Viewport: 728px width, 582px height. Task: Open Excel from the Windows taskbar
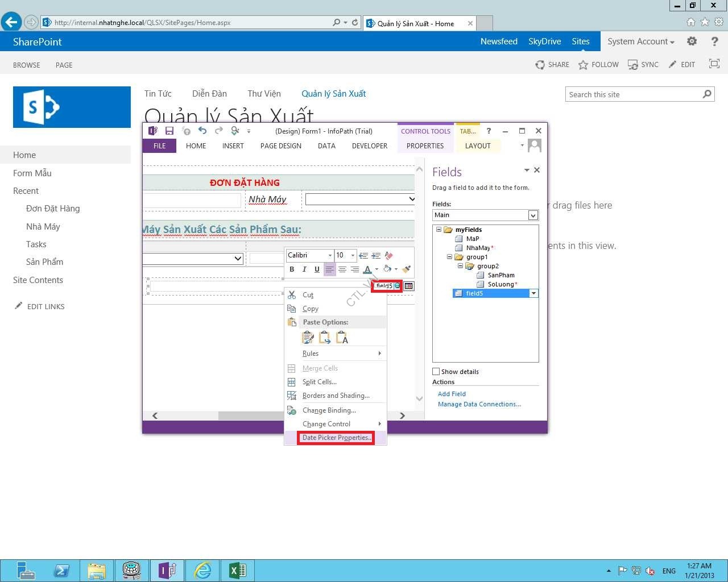(x=237, y=570)
